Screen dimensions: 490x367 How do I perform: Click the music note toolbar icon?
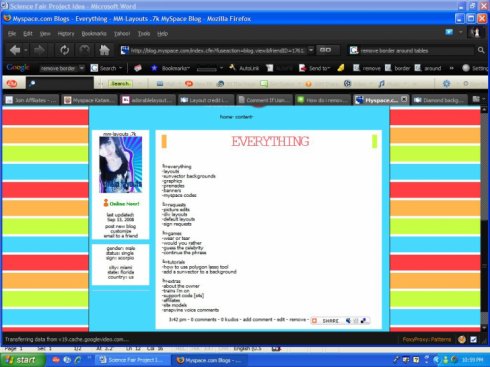click(x=381, y=84)
